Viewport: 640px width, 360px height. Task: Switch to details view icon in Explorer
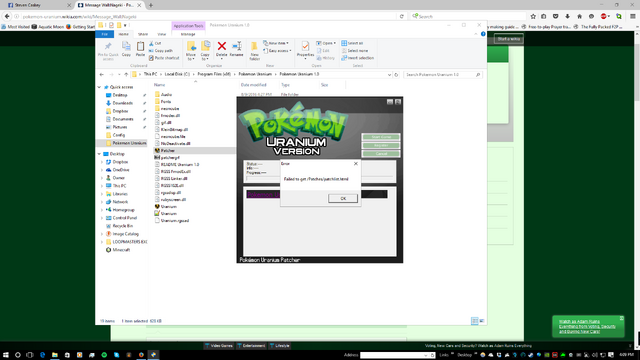coord(474,321)
